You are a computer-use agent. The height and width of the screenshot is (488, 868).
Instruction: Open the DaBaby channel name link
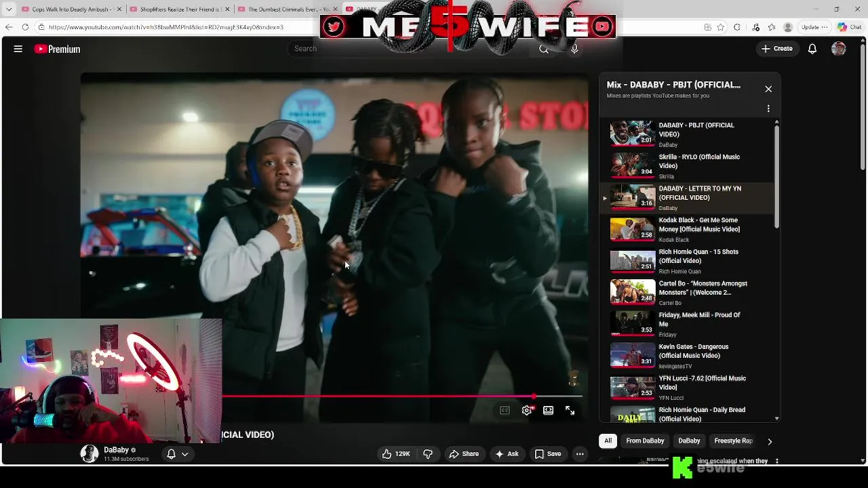pos(116,450)
